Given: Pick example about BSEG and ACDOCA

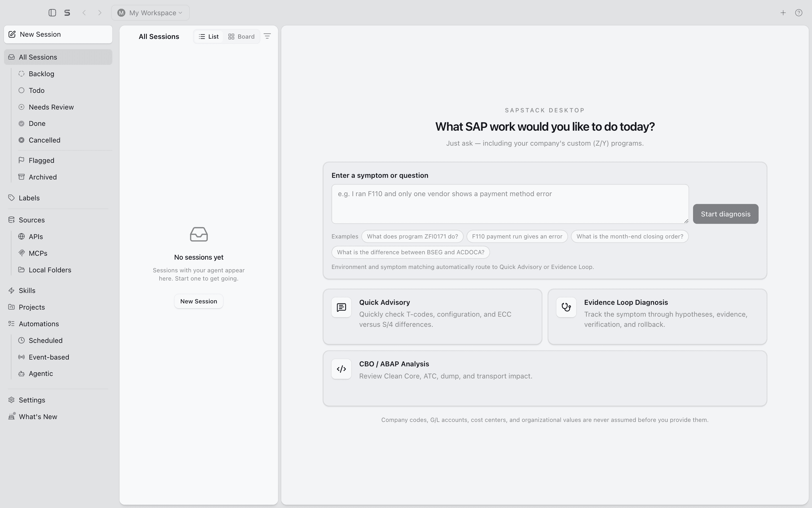Looking at the screenshot, I should [411, 252].
